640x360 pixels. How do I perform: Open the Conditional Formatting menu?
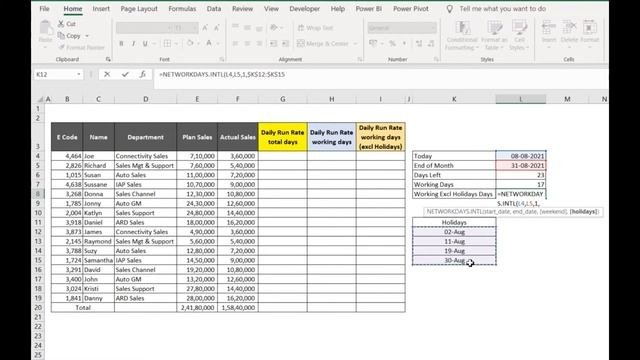[x=462, y=36]
